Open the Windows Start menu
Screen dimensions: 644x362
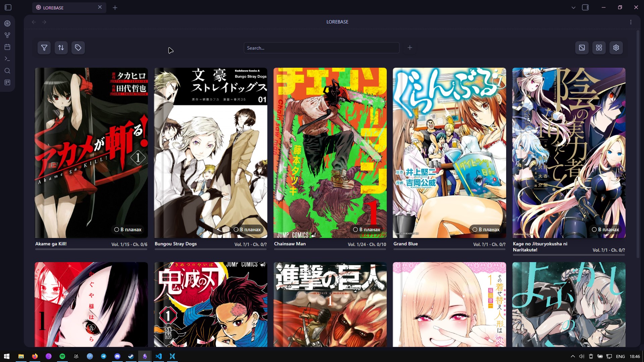[x=7, y=356]
